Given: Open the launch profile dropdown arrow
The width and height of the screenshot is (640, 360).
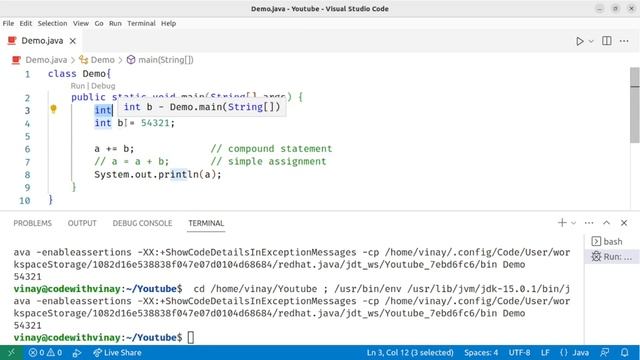Looking at the screenshot, I should [x=573, y=223].
